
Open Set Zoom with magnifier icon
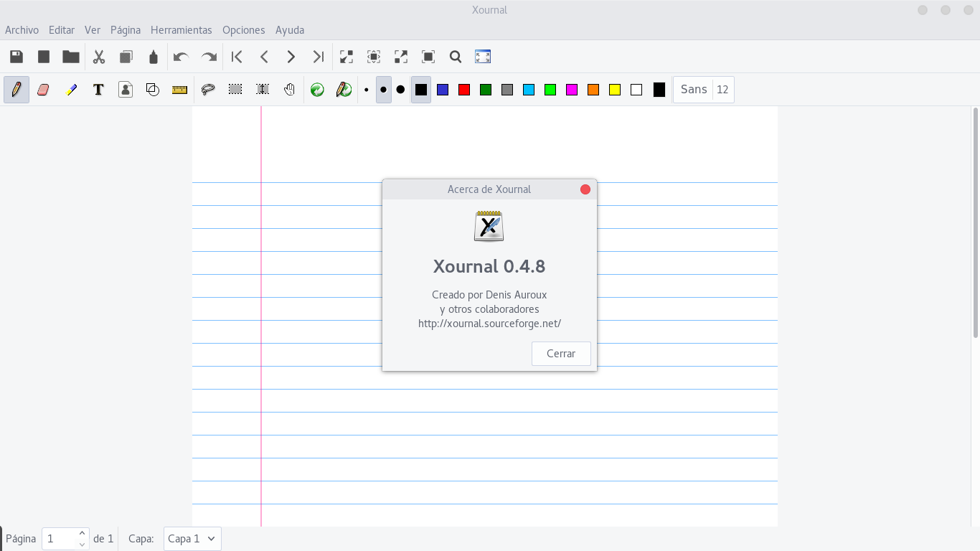[456, 57]
